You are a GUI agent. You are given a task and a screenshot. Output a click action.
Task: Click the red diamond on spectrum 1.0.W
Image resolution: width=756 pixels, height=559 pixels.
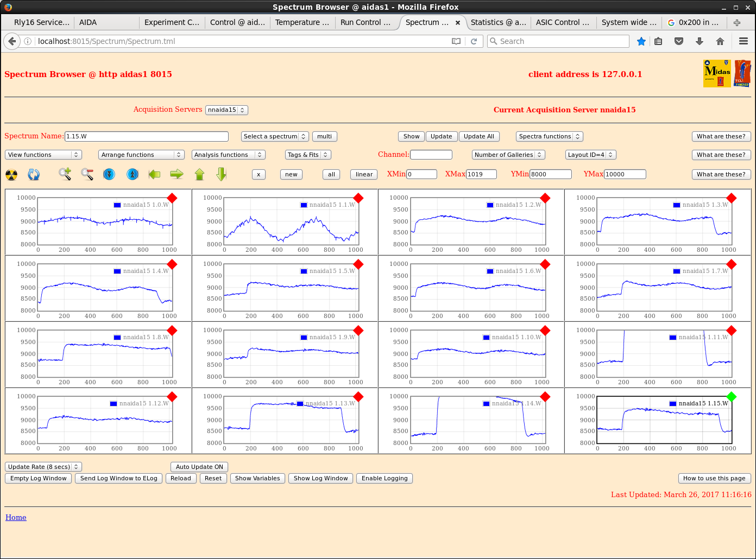click(x=172, y=198)
